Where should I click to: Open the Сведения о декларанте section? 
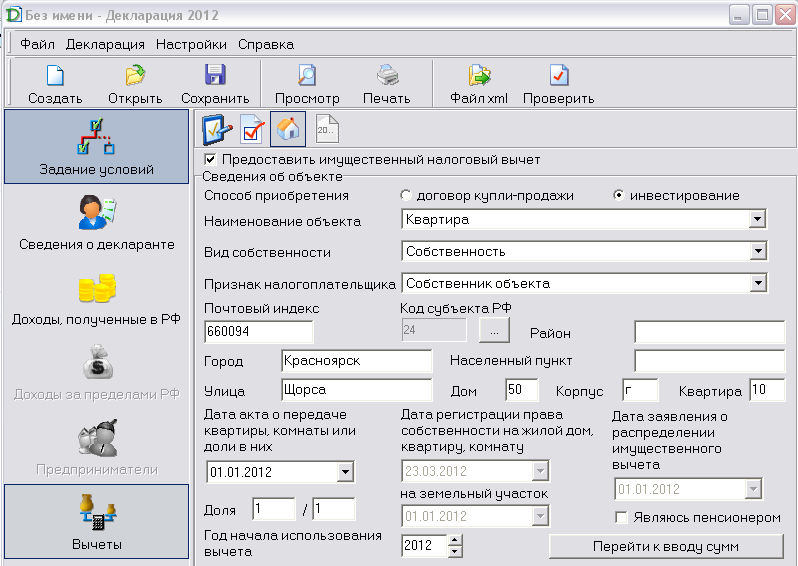tap(96, 222)
